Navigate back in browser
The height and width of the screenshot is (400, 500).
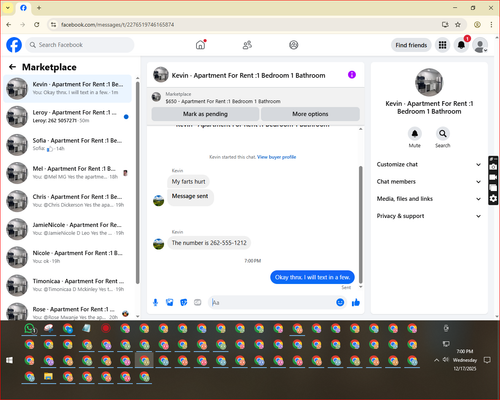[x=9, y=25]
